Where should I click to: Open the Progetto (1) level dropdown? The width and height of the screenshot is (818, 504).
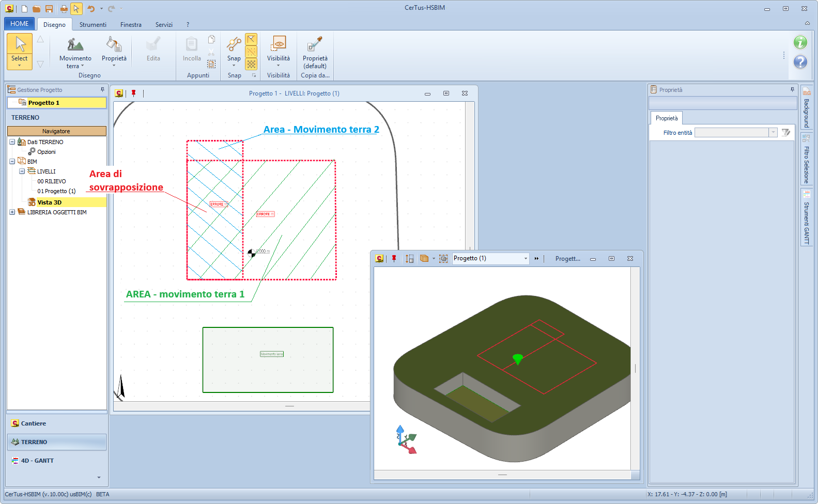click(x=526, y=259)
